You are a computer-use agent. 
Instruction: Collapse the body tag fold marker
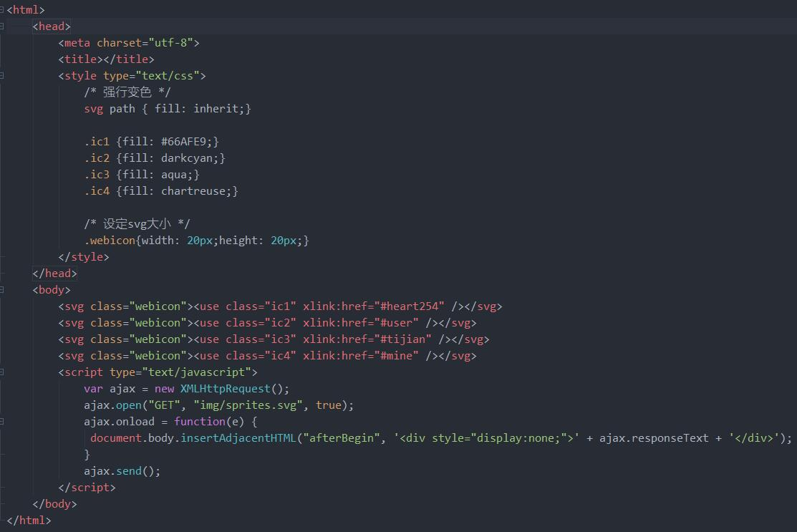(x=1, y=289)
